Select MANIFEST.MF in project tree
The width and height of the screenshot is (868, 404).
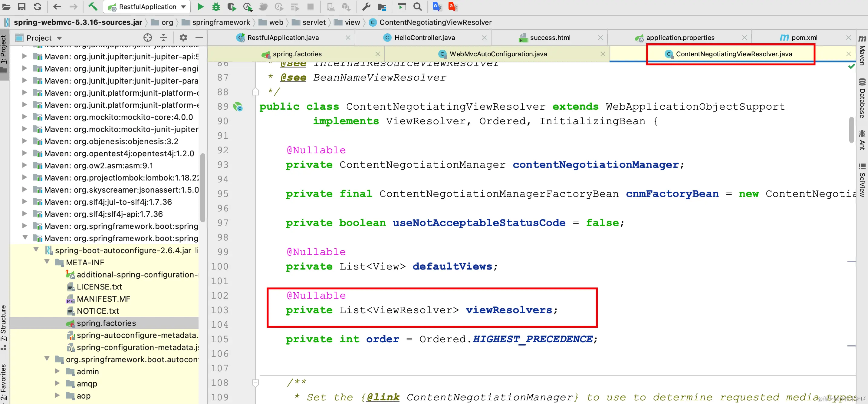tap(104, 299)
